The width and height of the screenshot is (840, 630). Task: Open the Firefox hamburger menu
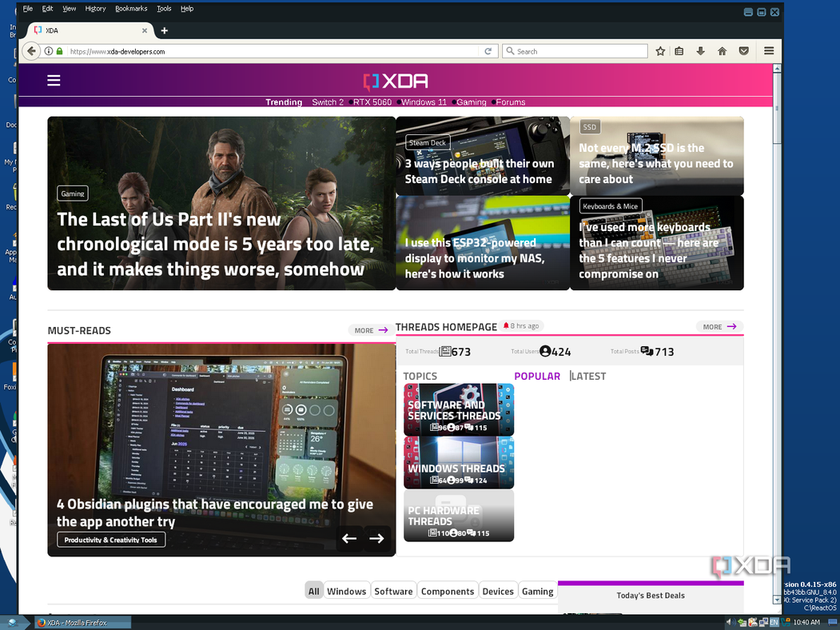(769, 51)
